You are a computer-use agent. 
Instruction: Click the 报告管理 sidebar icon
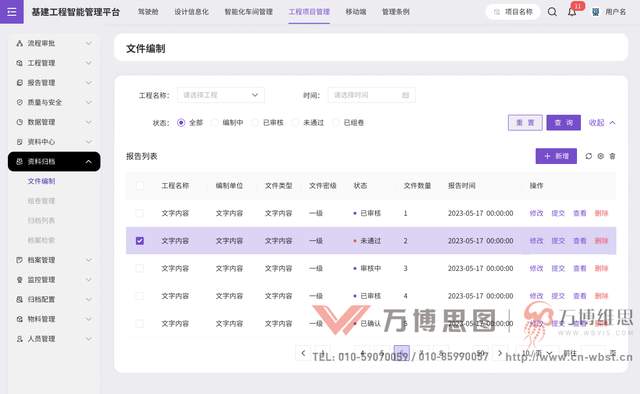click(x=19, y=82)
